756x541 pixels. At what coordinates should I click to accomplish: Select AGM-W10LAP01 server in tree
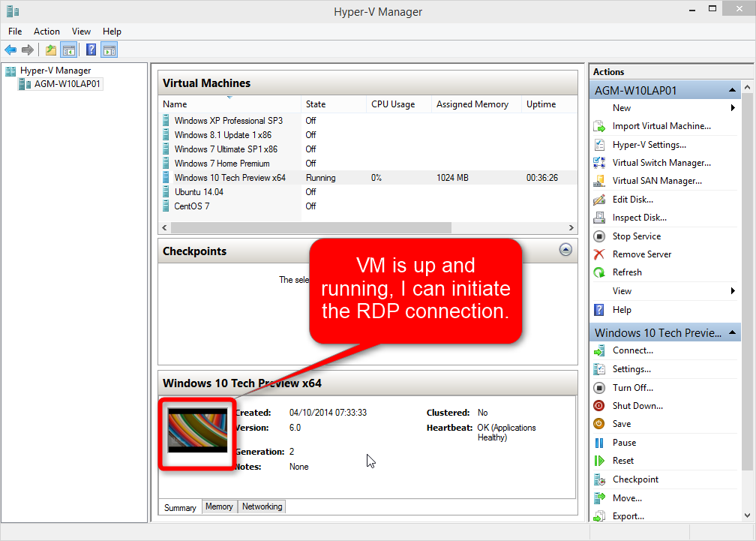[x=67, y=84]
